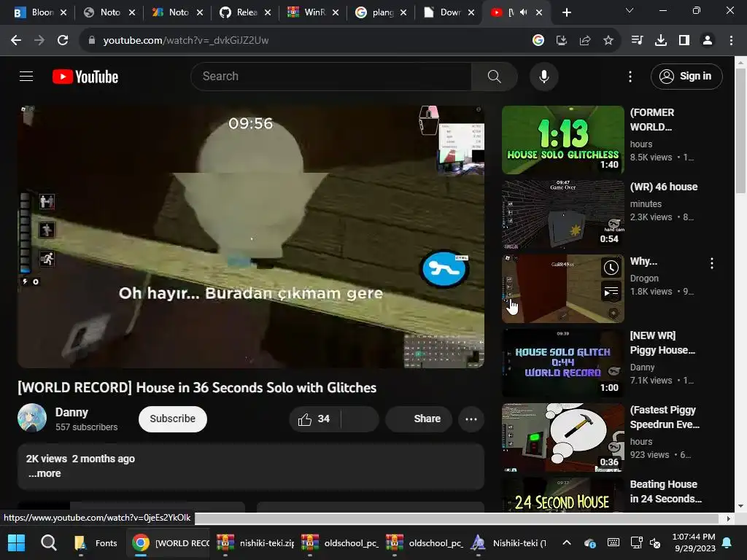
Task: Click the vertical page scrollbar
Action: click(740, 132)
